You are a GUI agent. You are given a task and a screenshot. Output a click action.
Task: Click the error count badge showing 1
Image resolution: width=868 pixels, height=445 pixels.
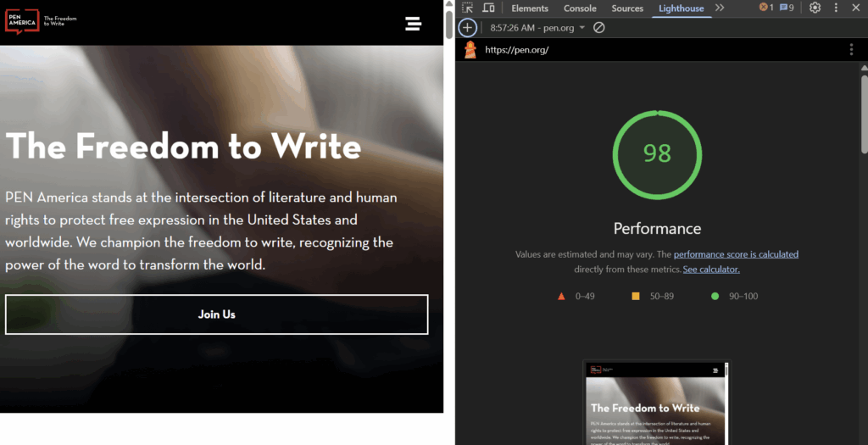766,8
